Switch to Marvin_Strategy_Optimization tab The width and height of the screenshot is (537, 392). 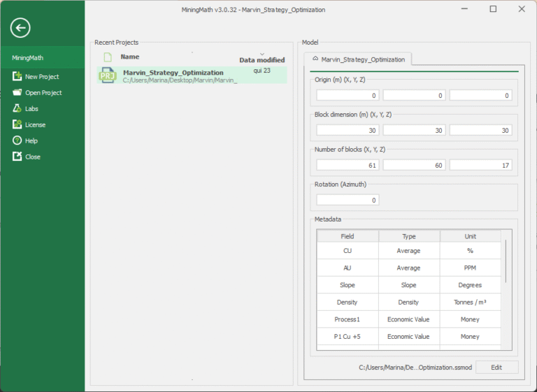tap(358, 59)
